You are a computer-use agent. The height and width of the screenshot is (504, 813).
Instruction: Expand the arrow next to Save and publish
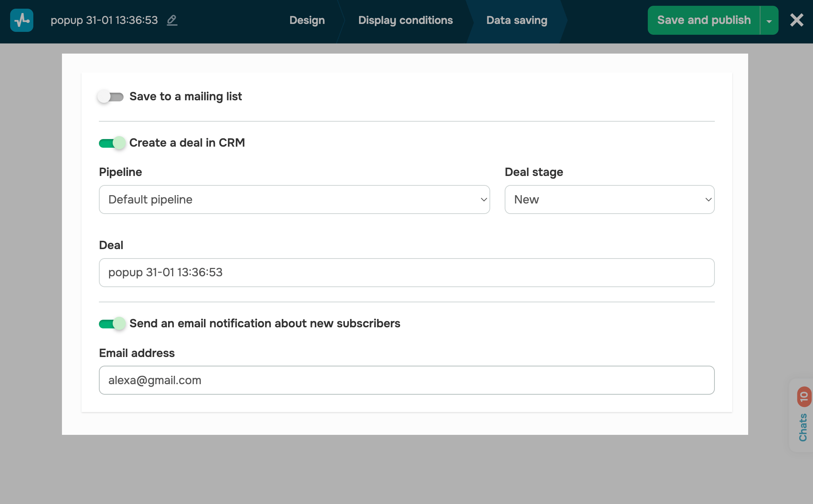pos(769,20)
